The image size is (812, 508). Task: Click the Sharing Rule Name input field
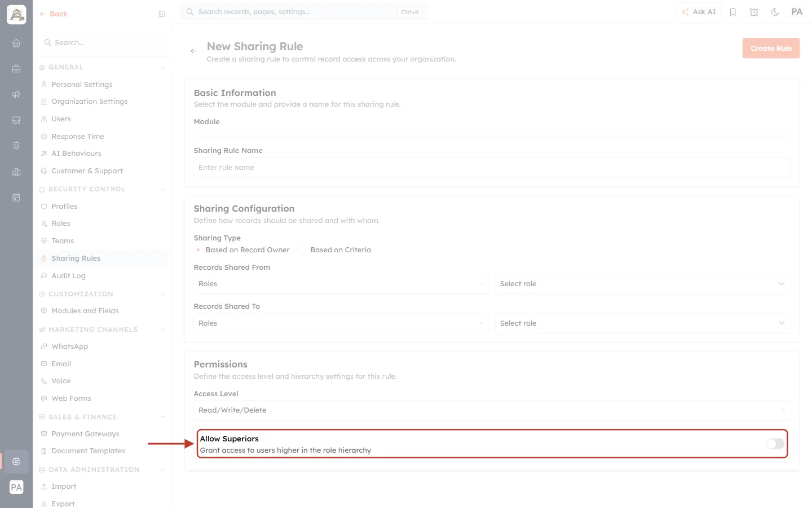[492, 168]
